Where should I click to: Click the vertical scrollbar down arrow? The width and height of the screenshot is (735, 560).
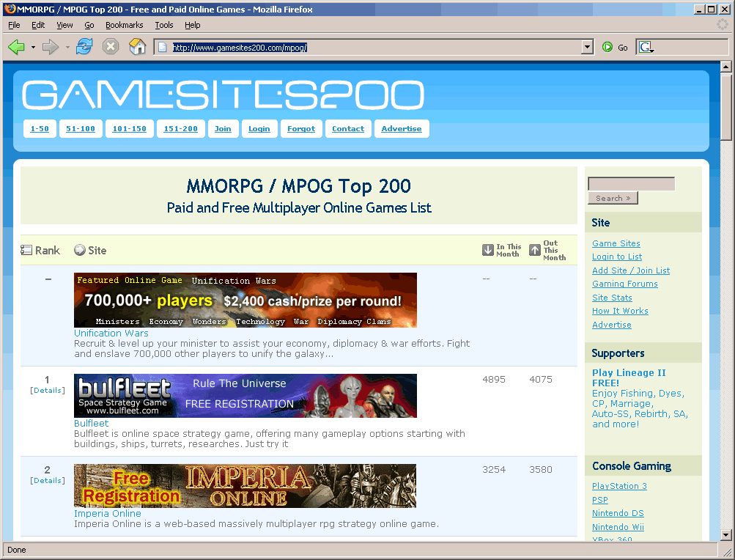point(726,534)
